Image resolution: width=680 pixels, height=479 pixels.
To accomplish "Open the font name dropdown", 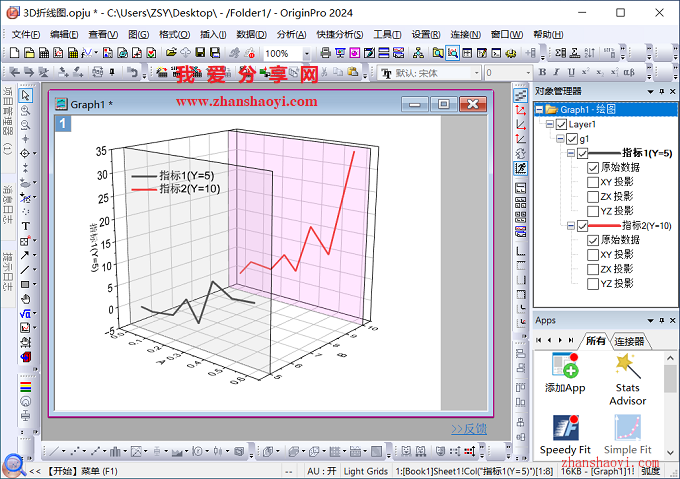I will [x=477, y=72].
